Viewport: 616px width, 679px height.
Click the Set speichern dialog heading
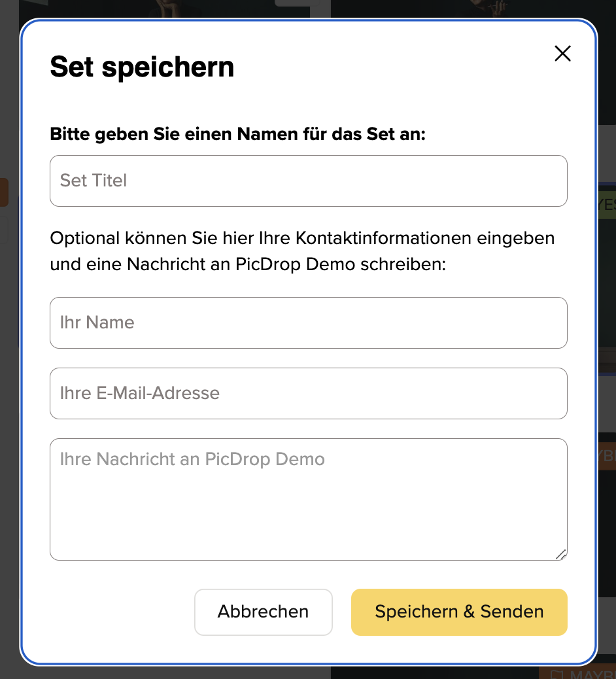[x=142, y=67]
